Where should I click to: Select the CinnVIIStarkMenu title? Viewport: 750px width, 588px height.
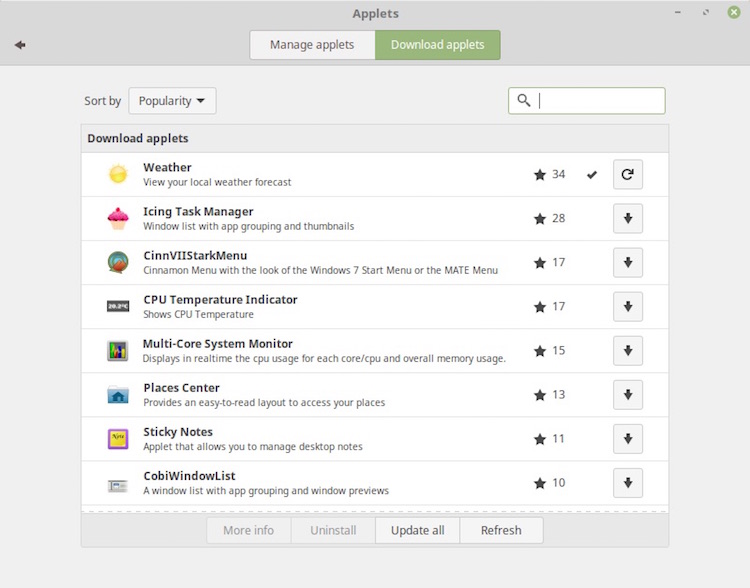pos(195,255)
